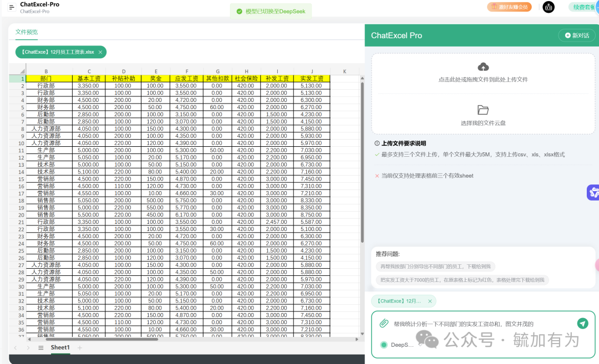Select the 社会保险 header cell
The image size is (599, 364).
(246, 79)
